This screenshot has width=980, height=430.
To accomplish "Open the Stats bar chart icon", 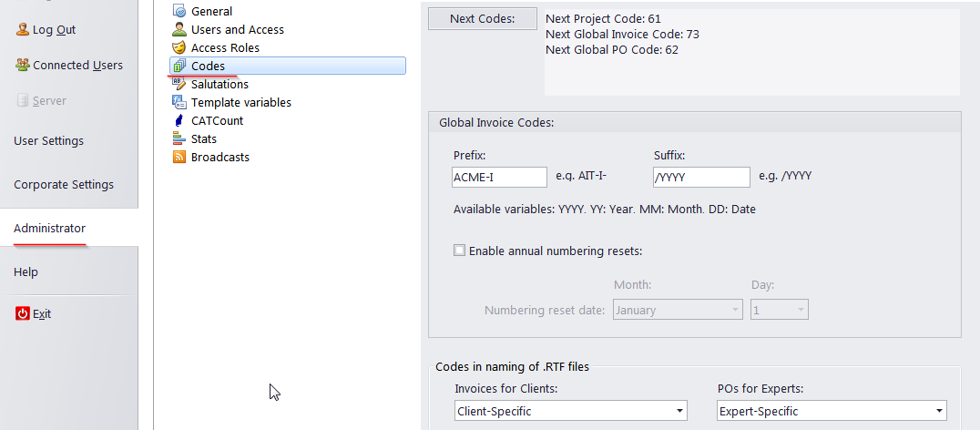I will (179, 138).
